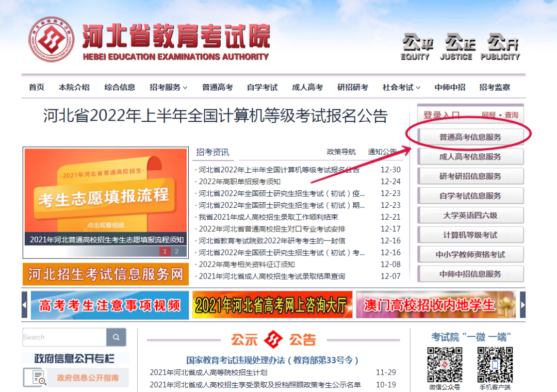The width and height of the screenshot is (557, 392).
Task: Open the 普通高考 menu item
Action: [x=217, y=87]
